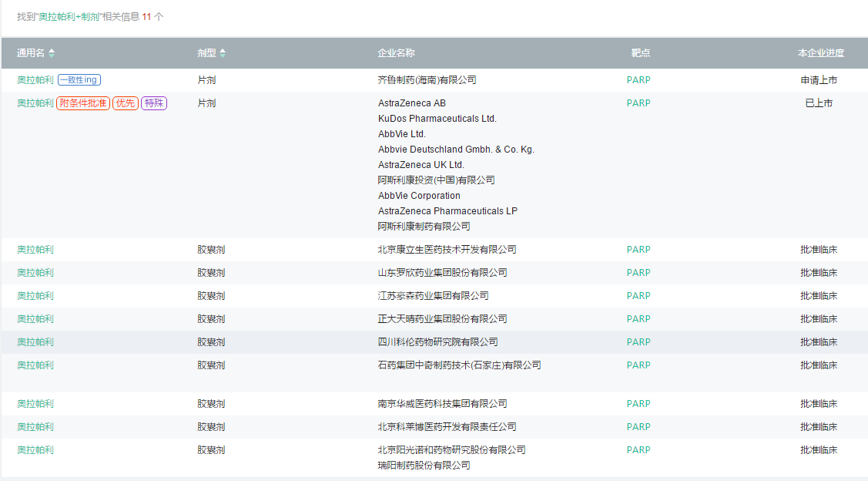Select company name AbbVie Ltd.

click(x=402, y=134)
